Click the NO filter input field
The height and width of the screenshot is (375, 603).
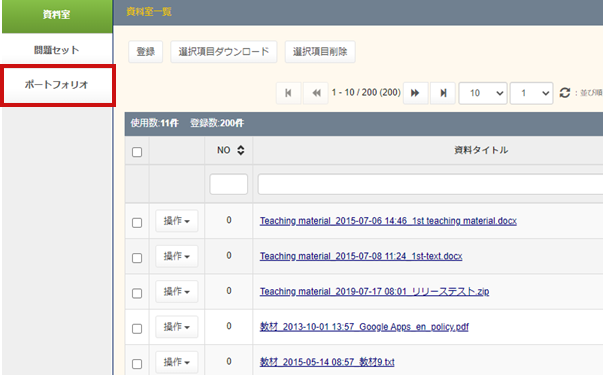pyautogui.click(x=228, y=184)
